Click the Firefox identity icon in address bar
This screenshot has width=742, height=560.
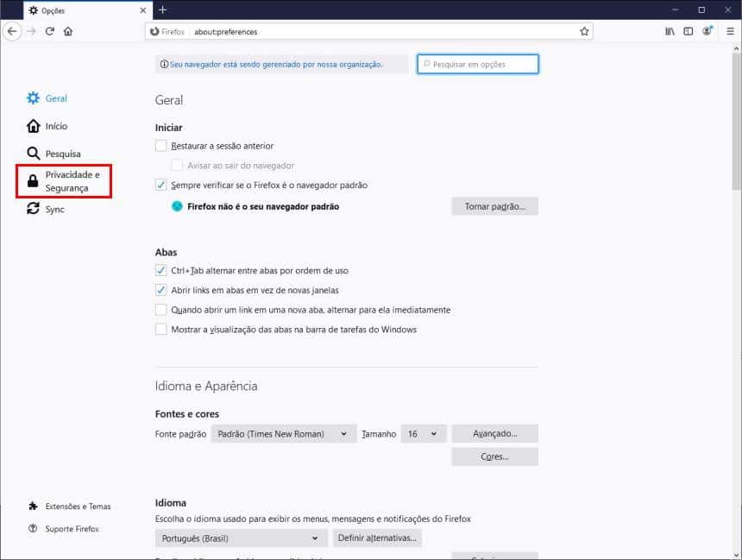point(154,32)
